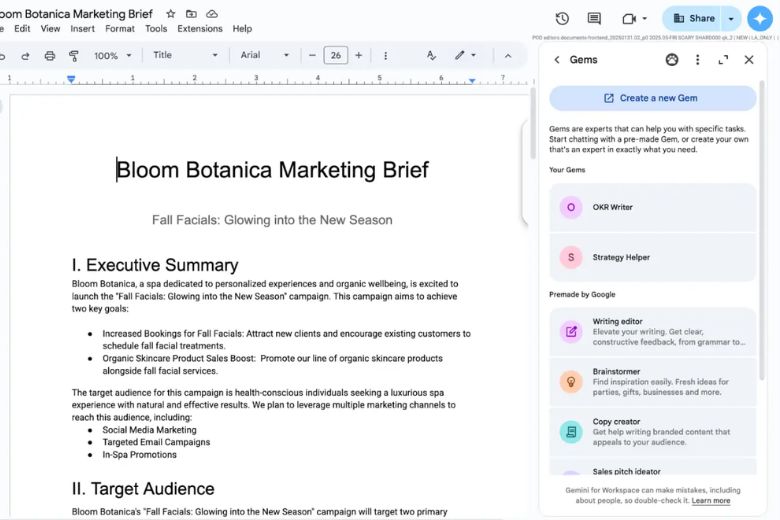This screenshot has width=780, height=520.
Task: Open the Insert menu
Action: point(83,29)
